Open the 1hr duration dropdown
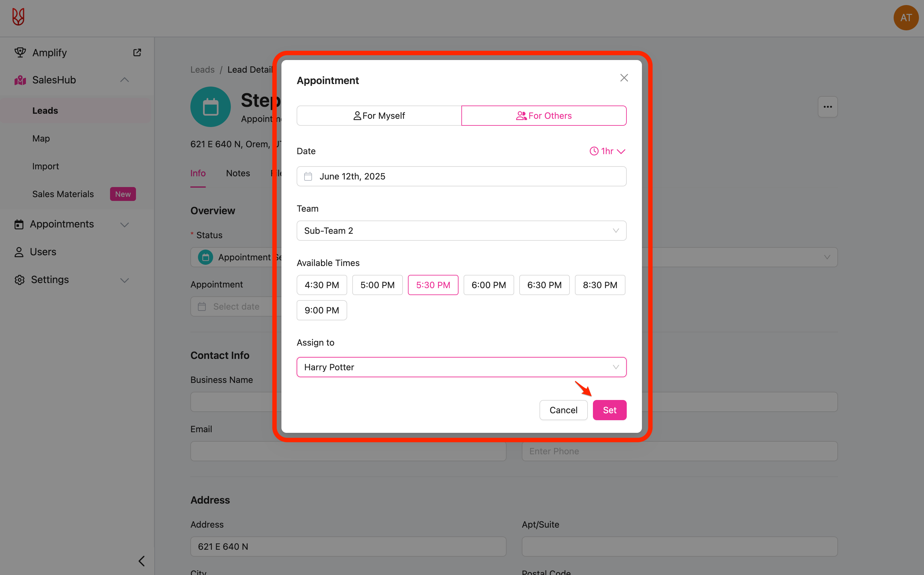The image size is (924, 575). (x=607, y=151)
